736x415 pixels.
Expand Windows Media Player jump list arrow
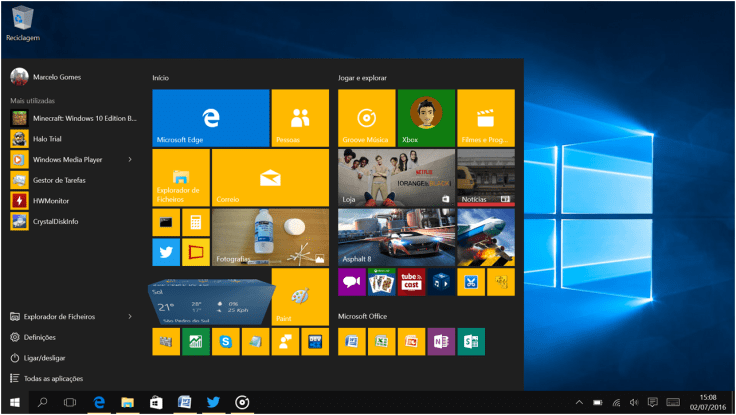[130, 159]
